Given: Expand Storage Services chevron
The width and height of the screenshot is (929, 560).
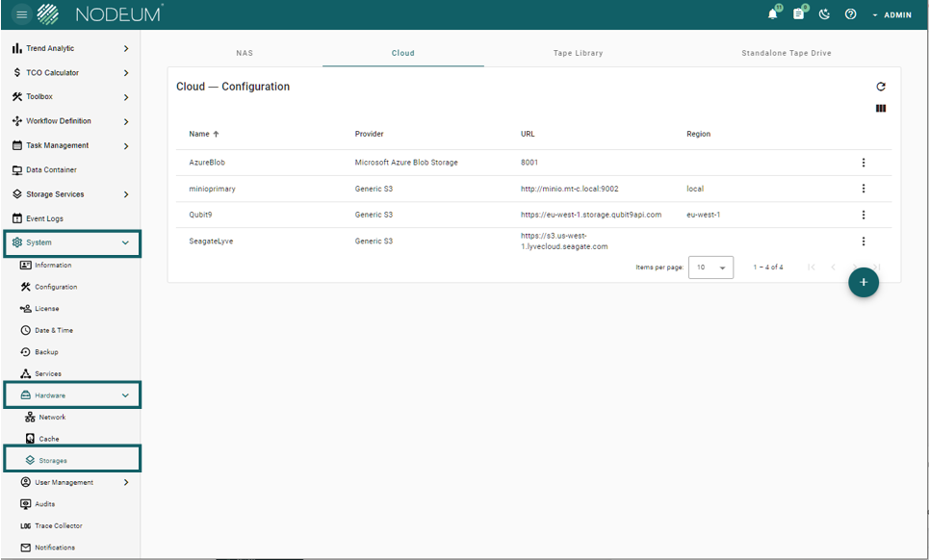Looking at the screenshot, I should point(125,194).
